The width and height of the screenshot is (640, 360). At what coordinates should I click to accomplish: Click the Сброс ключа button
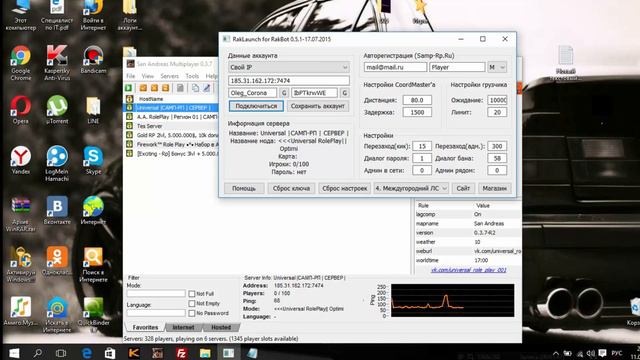click(291, 188)
